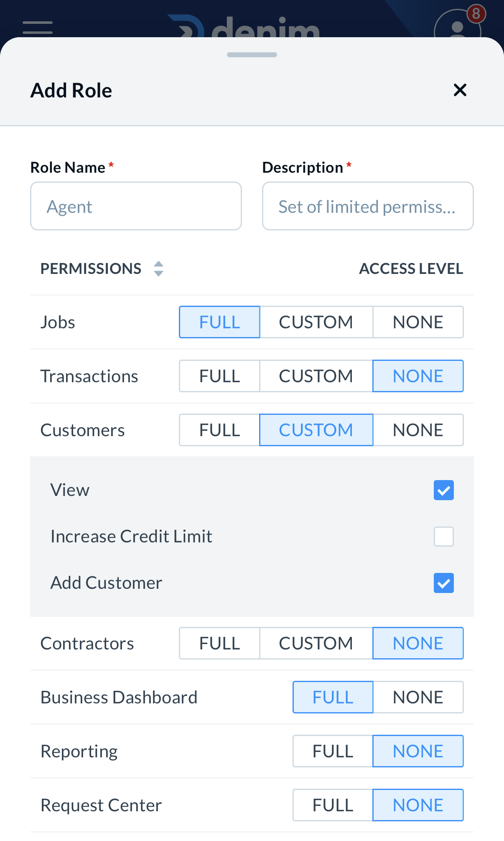This screenshot has height=841, width=504.
Task: Set Business Dashboard access to None
Action: tap(418, 697)
